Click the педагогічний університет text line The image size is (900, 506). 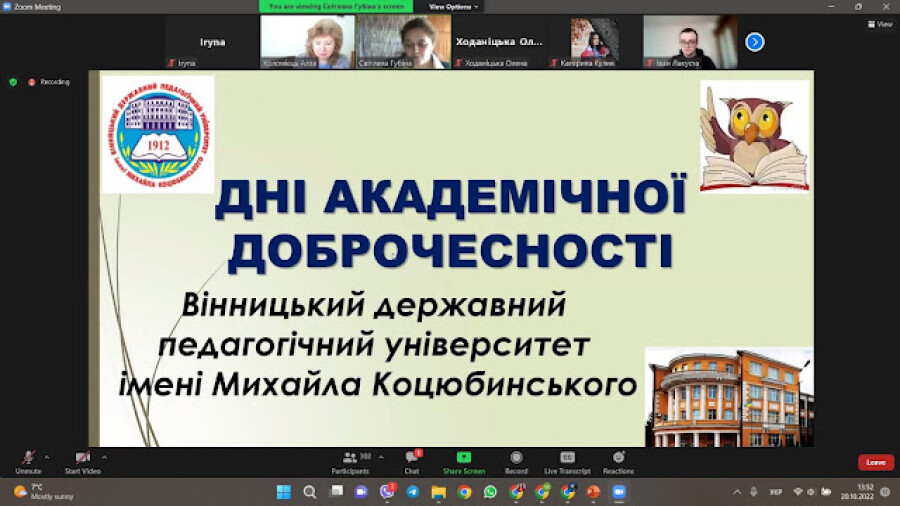(374, 344)
